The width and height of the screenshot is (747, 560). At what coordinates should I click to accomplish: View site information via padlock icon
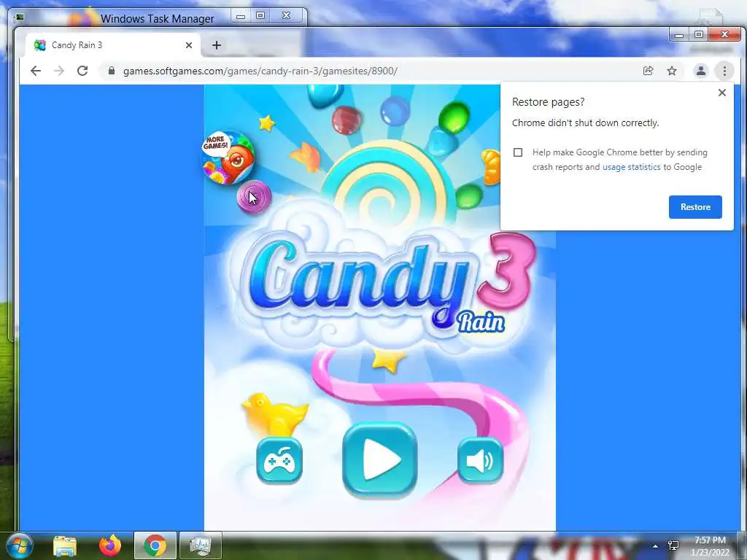pos(112,71)
